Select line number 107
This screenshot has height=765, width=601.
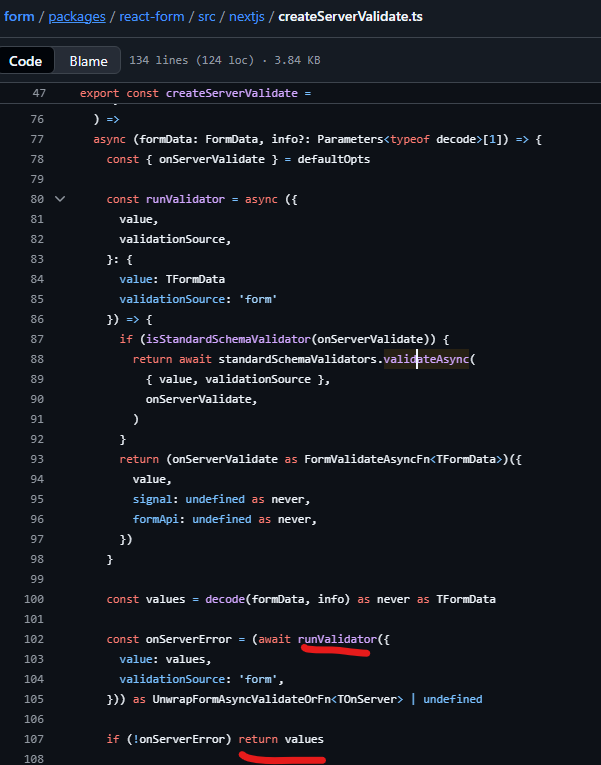click(34, 739)
